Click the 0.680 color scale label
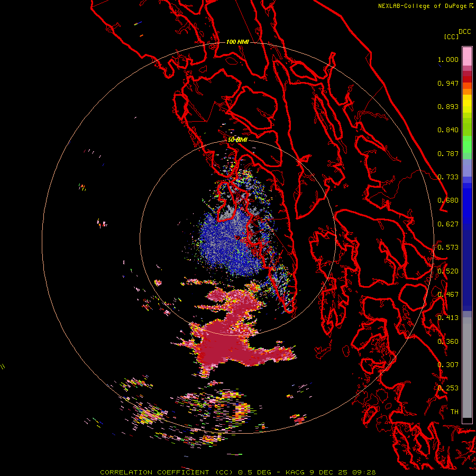This screenshot has width=476, height=476. (x=448, y=200)
